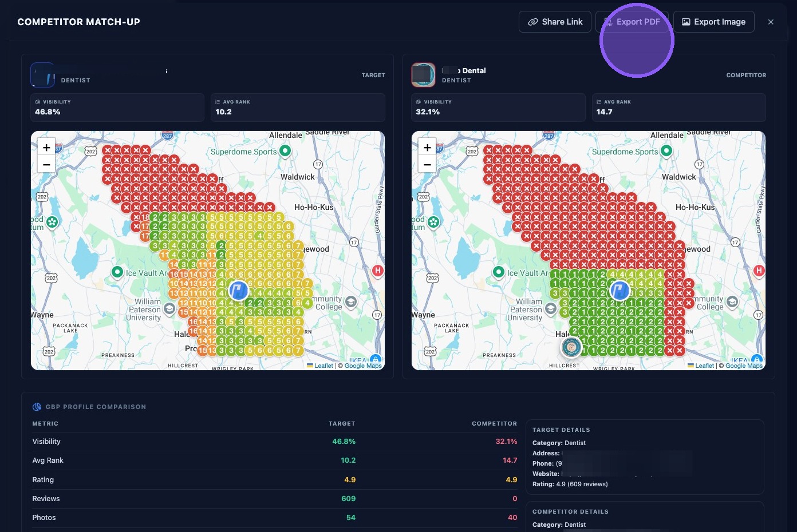
Task: Click the blue business pin on target map
Action: click(x=239, y=290)
